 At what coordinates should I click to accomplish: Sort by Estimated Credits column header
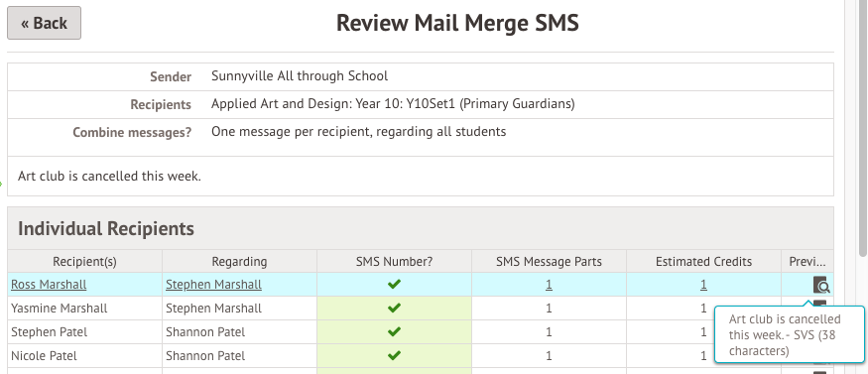click(703, 261)
